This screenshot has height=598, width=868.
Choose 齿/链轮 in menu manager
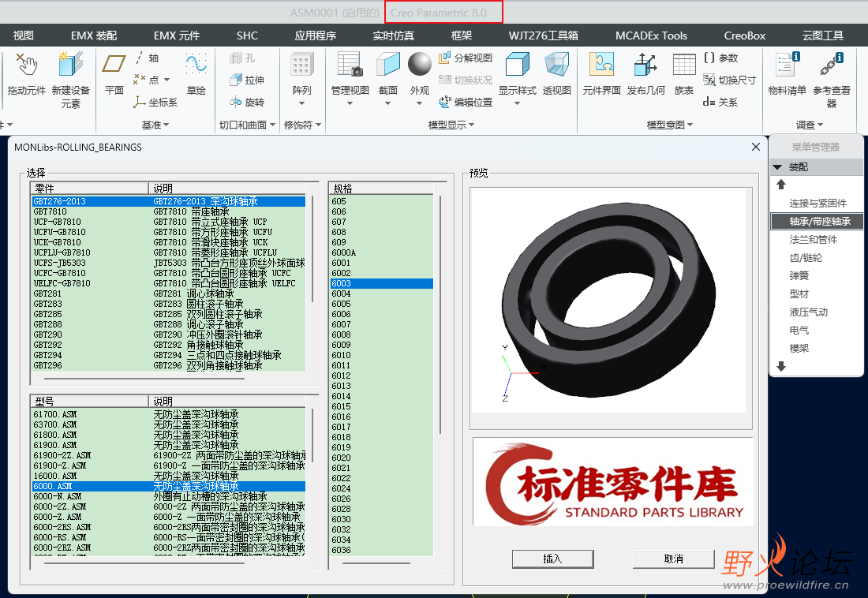pos(805,258)
